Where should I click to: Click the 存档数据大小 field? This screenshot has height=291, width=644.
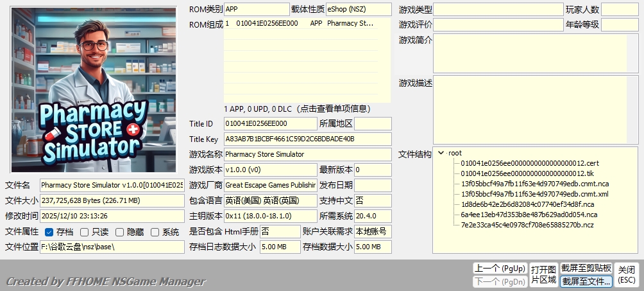(x=373, y=247)
